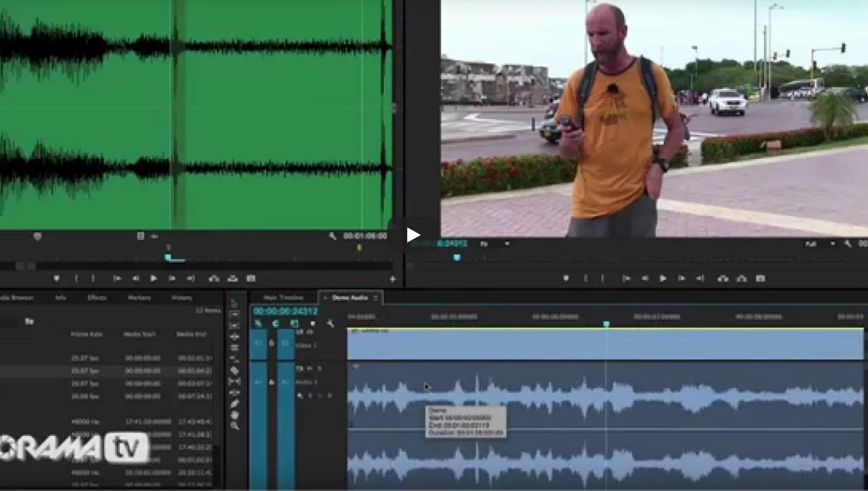Image resolution: width=868 pixels, height=491 pixels.
Task: Switch to the Main Timeline tab
Action: [283, 297]
